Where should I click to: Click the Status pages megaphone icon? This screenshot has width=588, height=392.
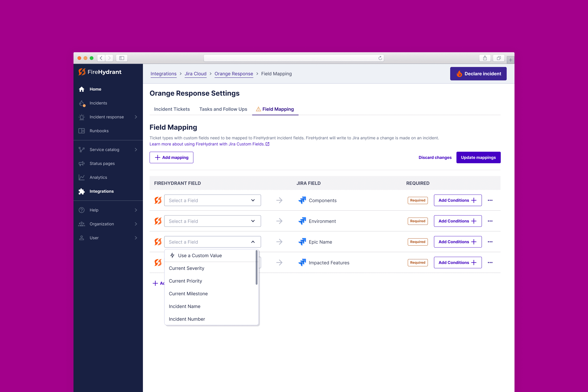click(81, 164)
